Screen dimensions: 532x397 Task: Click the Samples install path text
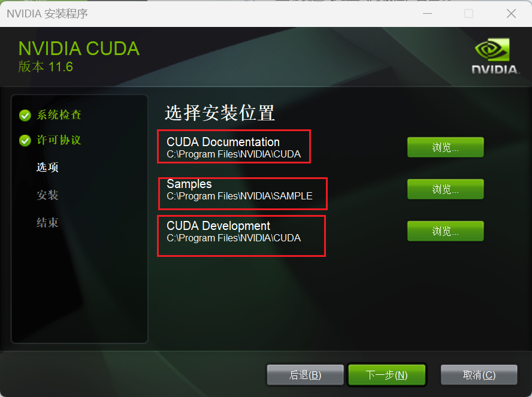coord(240,196)
